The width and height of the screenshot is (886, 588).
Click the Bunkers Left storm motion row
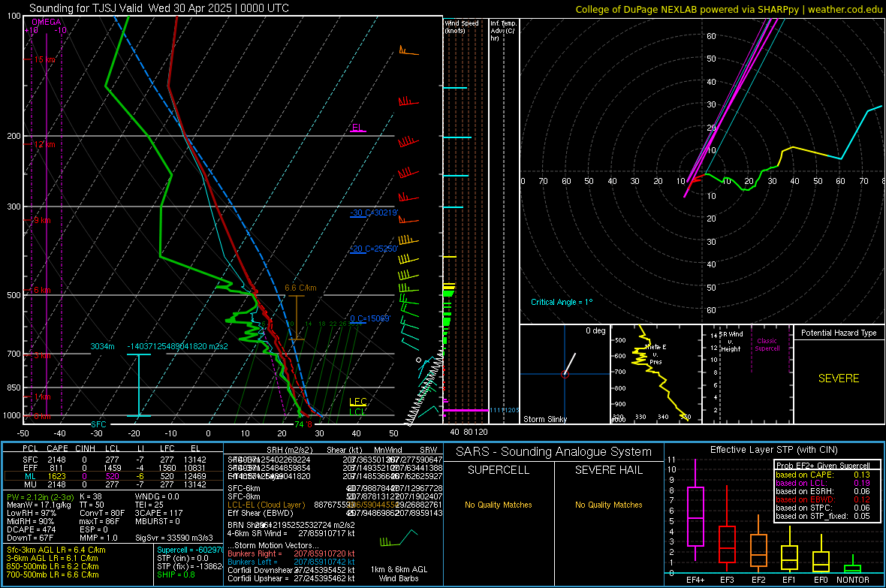(291, 562)
